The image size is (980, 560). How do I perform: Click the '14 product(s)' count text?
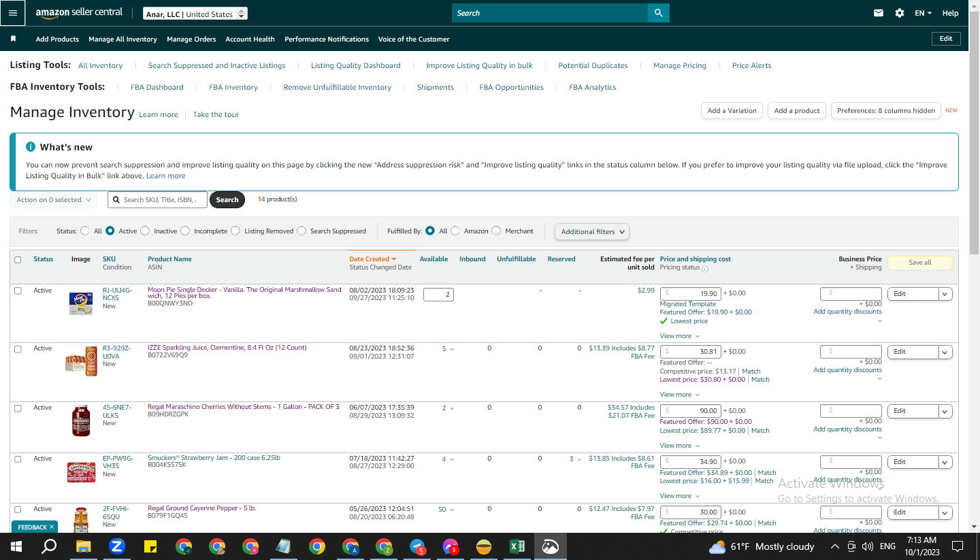click(x=277, y=199)
